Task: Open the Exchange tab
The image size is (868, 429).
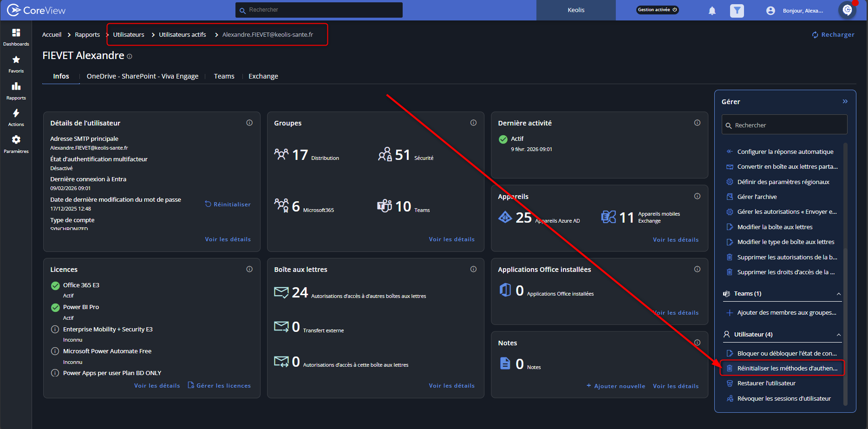Action: tap(263, 76)
